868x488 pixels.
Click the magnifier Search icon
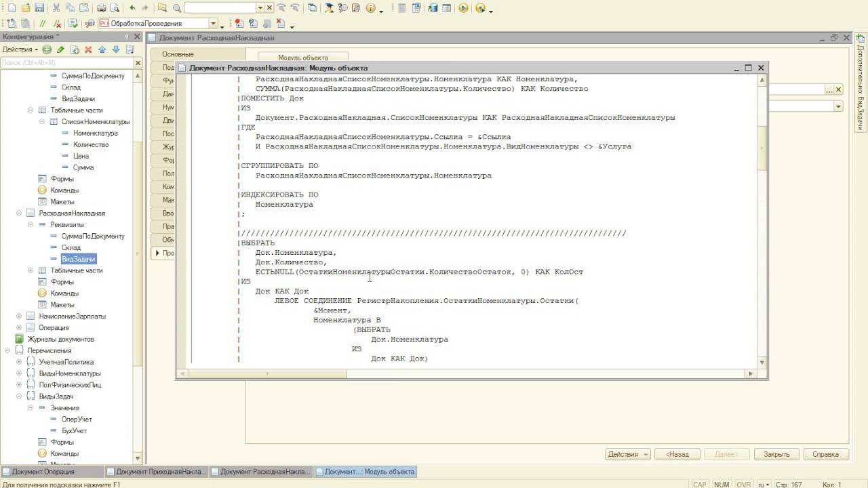[x=176, y=8]
